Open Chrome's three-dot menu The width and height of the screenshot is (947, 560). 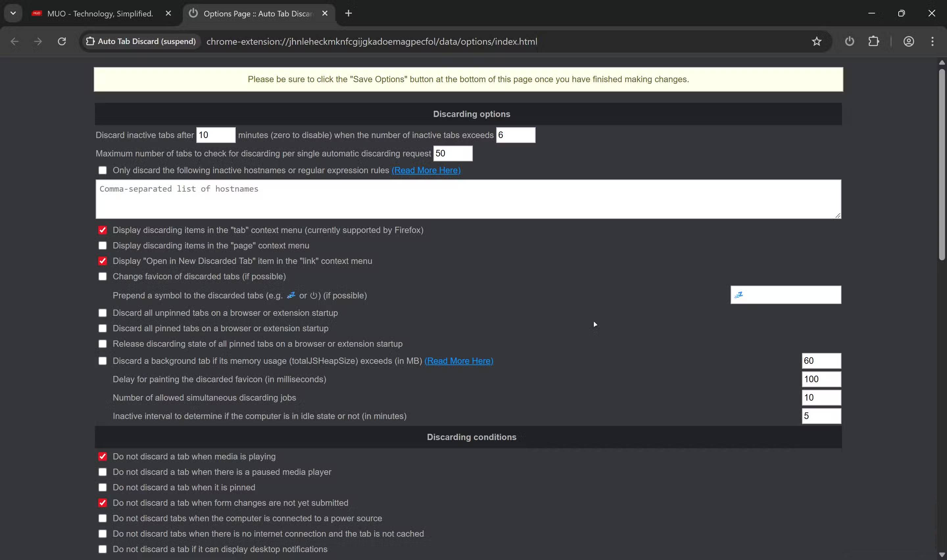click(x=932, y=41)
